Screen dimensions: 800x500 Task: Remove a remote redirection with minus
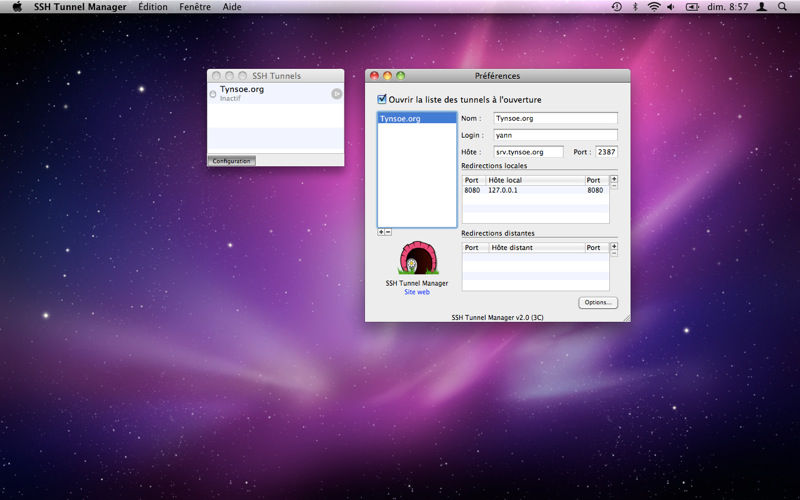pyautogui.click(x=614, y=254)
